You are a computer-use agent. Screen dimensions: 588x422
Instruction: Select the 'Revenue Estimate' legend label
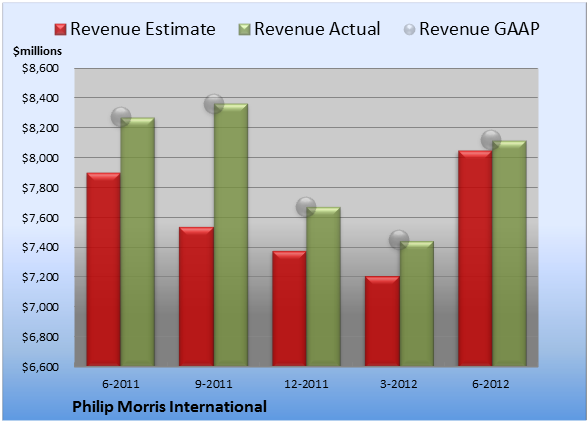click(x=143, y=29)
